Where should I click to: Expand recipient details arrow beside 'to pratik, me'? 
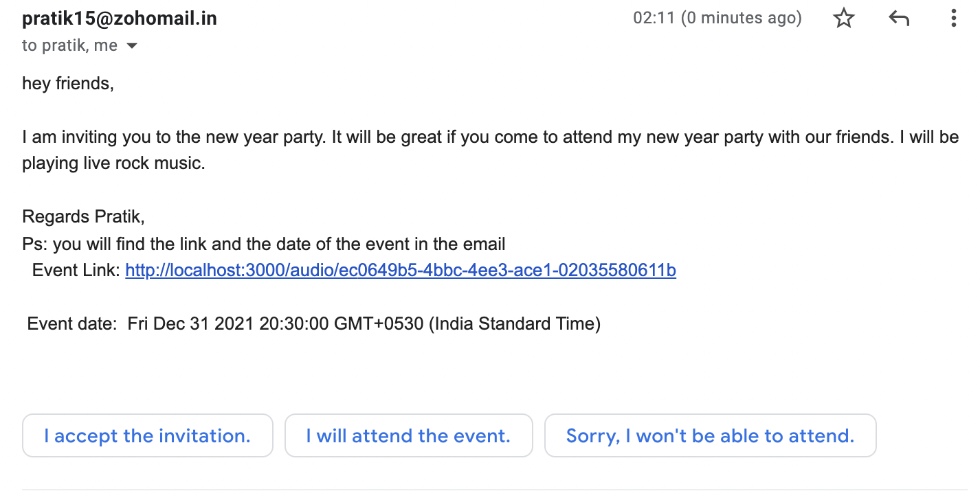[132, 46]
